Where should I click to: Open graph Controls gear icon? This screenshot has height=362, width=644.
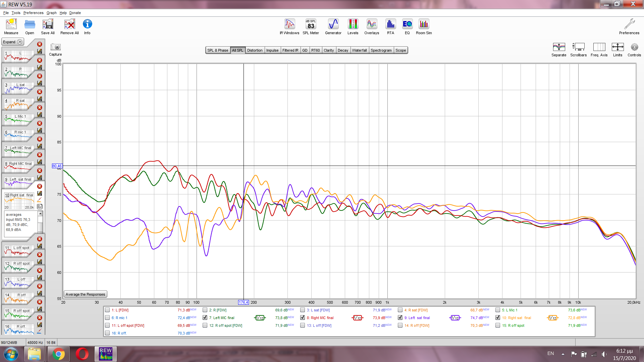coord(634,47)
